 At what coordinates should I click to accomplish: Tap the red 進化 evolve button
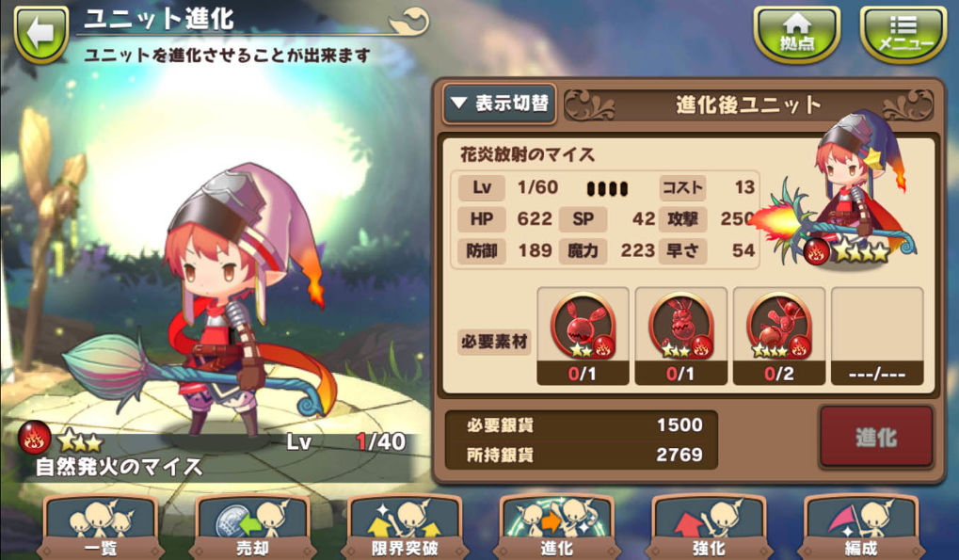(x=876, y=438)
